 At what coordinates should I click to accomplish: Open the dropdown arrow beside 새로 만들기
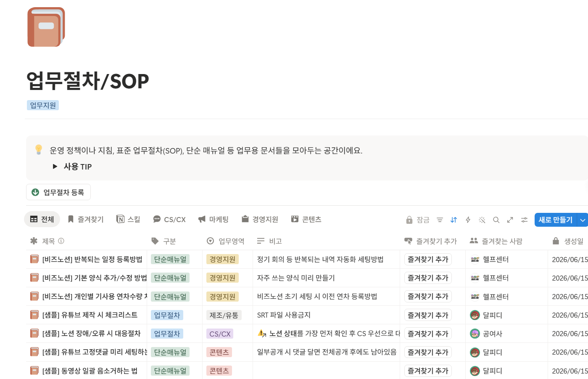tap(583, 220)
